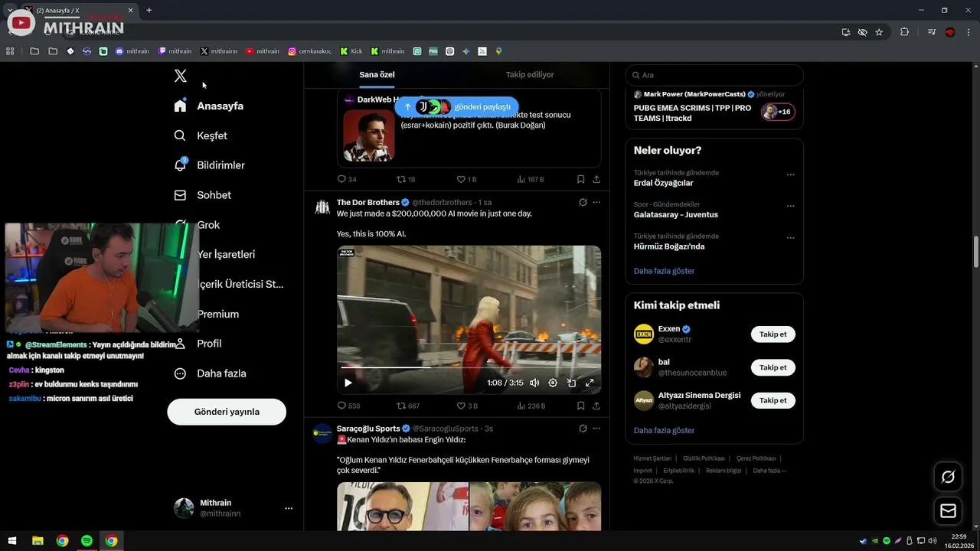This screenshot has width=980, height=551.
Task: Click Daha fazla göster under Neler oluyor
Action: (664, 271)
